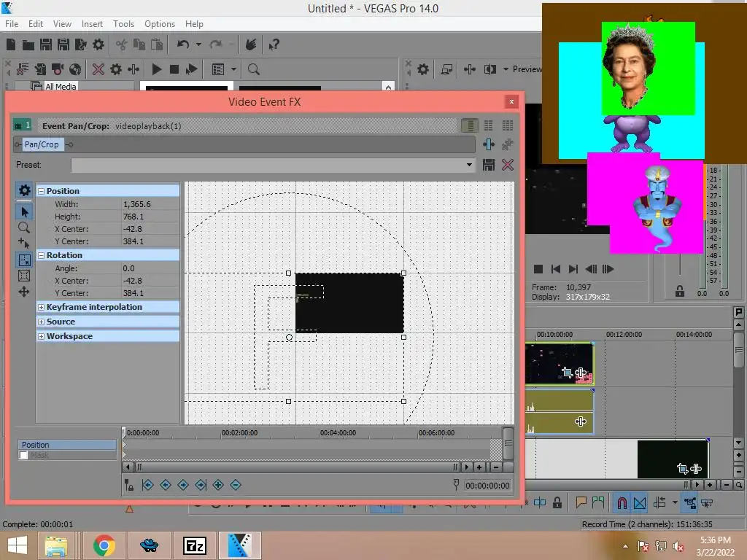The width and height of the screenshot is (747, 560).
Task: Create a new project with toolbar icon
Action: click(11, 44)
